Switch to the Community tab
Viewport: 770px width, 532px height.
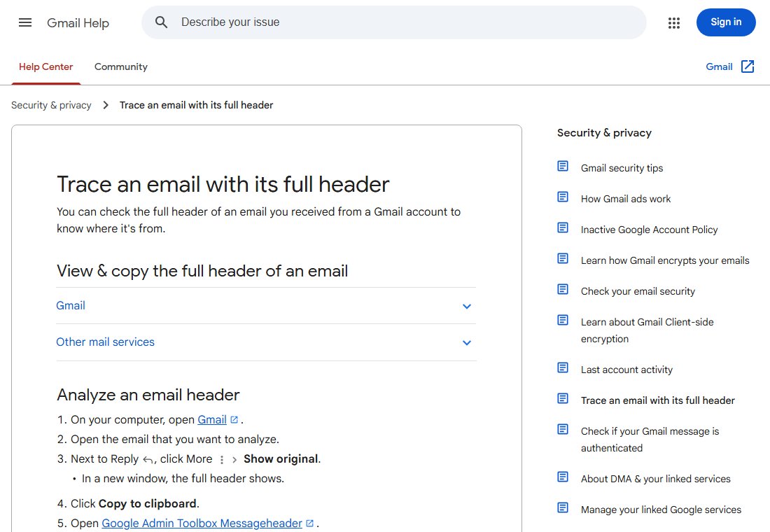[x=121, y=66]
